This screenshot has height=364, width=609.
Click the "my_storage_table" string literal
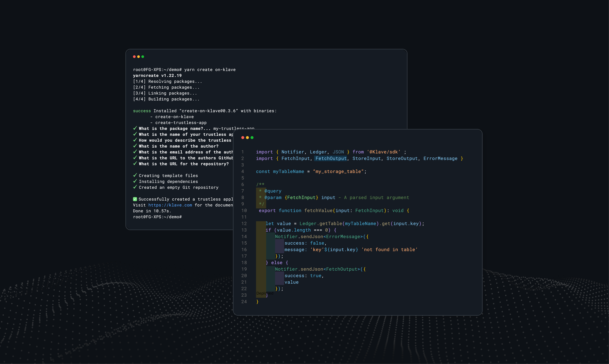point(338,171)
